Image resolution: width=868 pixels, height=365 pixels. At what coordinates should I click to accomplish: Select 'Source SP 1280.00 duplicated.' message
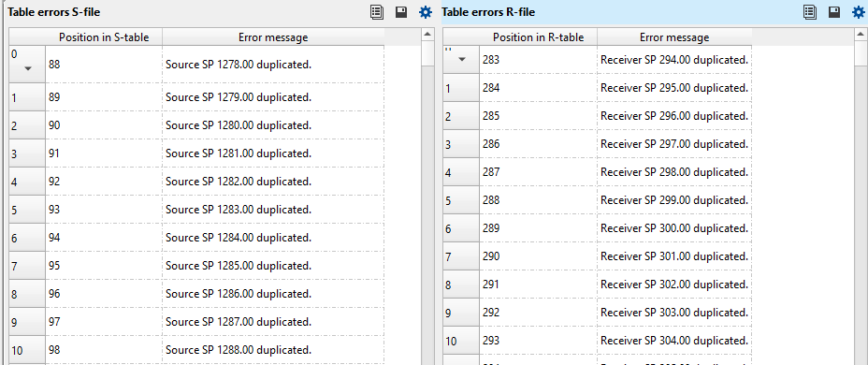click(273, 125)
